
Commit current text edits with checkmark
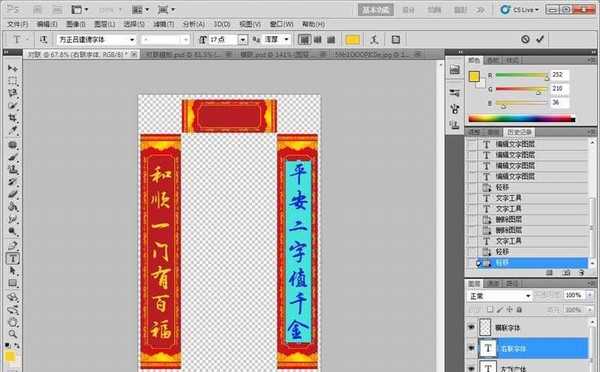tap(540, 39)
